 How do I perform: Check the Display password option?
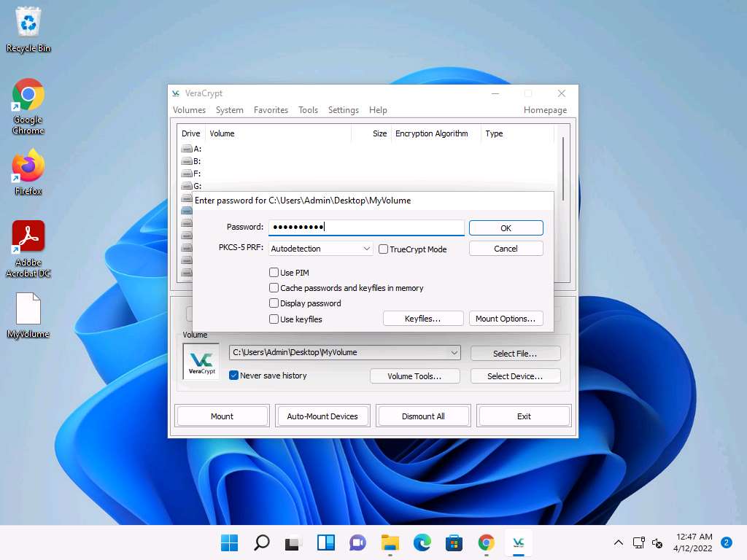[274, 303]
